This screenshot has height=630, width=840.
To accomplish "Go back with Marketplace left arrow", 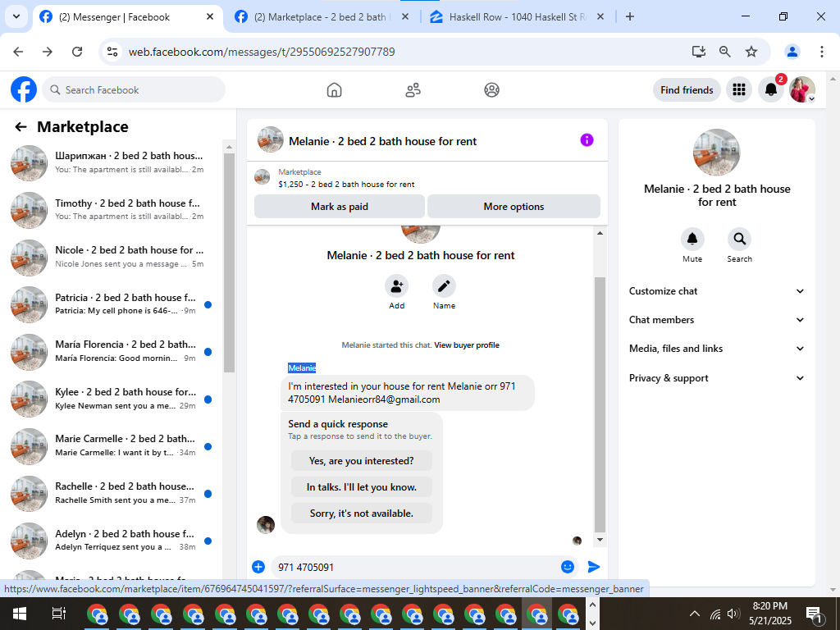I will (21, 127).
